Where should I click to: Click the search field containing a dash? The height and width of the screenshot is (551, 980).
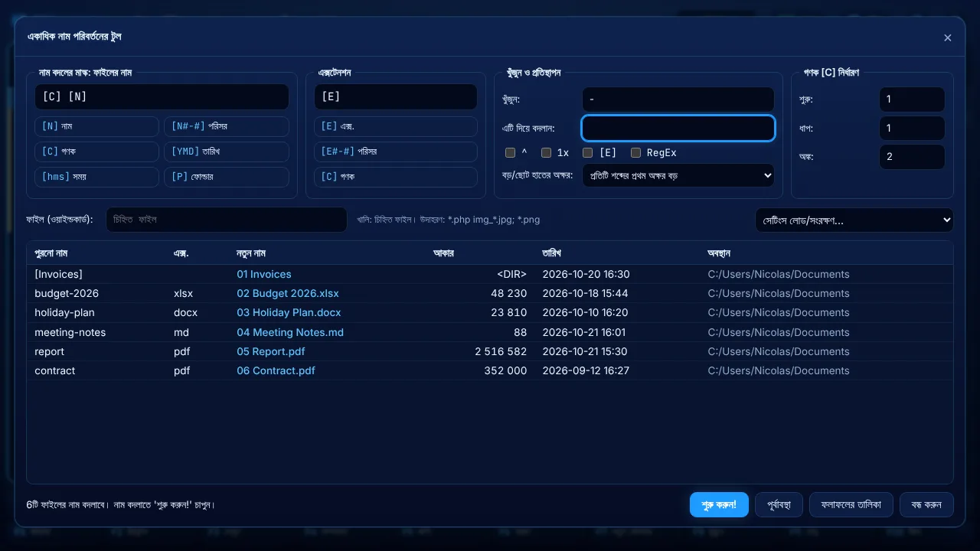tap(678, 99)
